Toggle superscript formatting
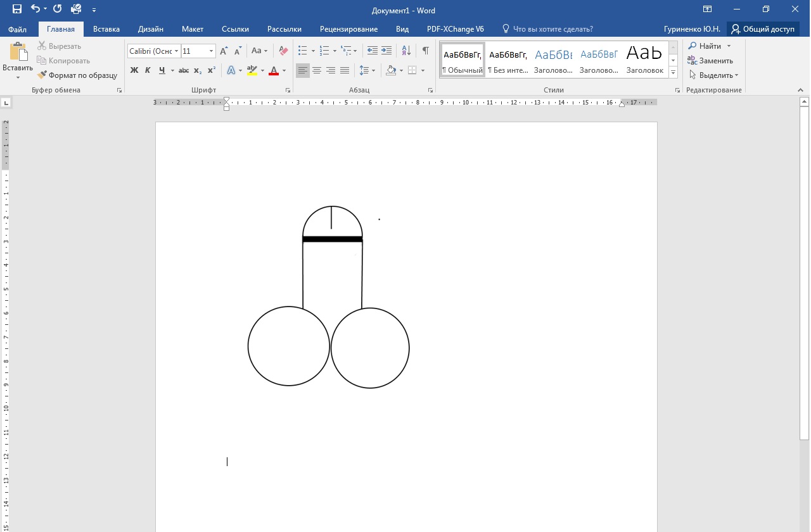The width and height of the screenshot is (811, 532). (212, 70)
